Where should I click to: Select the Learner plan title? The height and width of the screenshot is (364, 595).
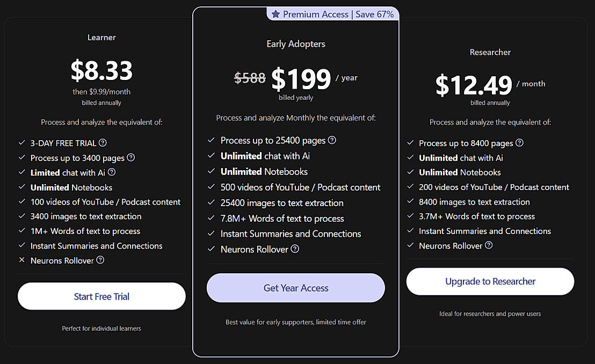[x=101, y=38]
